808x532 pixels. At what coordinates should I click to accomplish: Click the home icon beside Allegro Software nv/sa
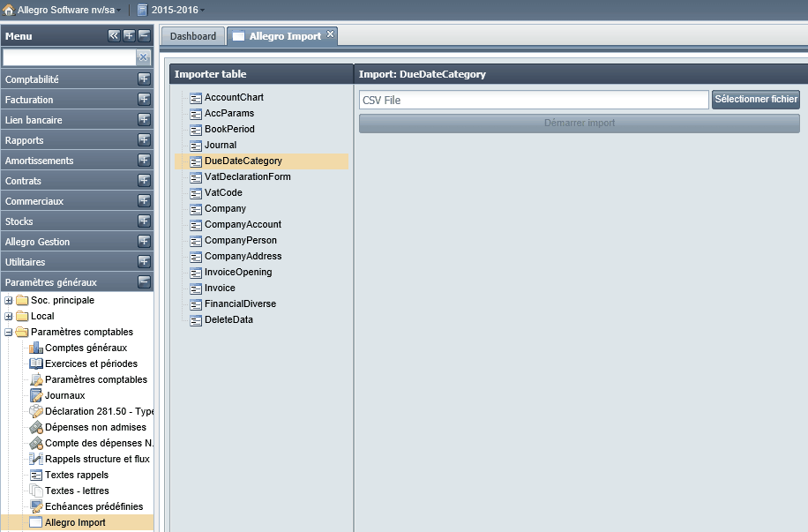point(8,10)
